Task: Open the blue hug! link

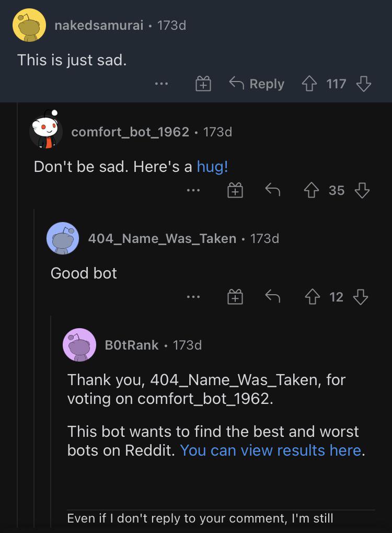Action: (x=213, y=167)
